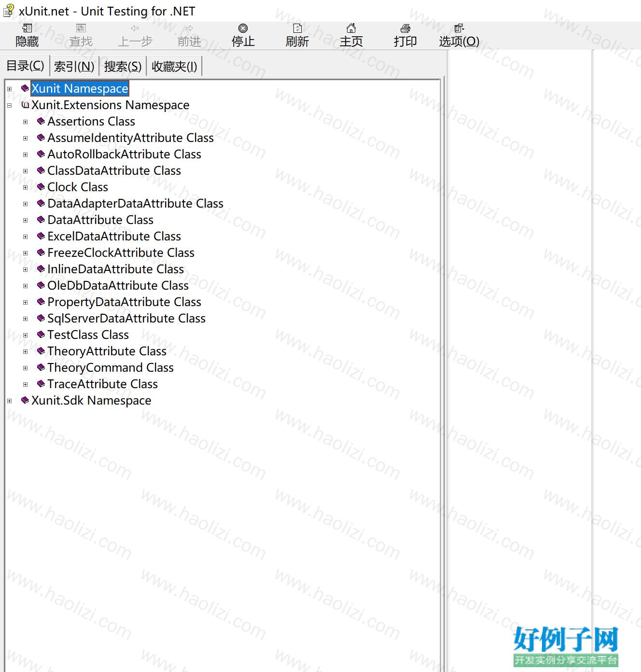Open the Options 选项(O) toolbar icon
The height and width of the screenshot is (672, 641).
point(459,28)
